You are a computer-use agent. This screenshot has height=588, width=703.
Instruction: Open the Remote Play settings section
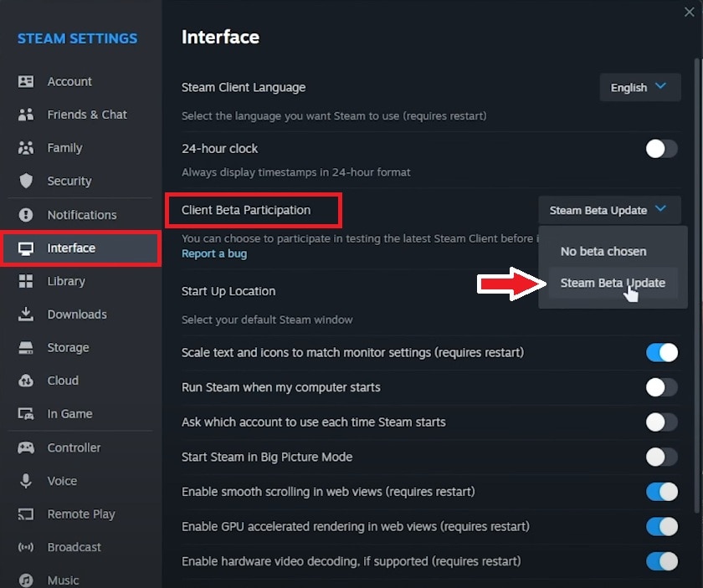click(x=81, y=514)
